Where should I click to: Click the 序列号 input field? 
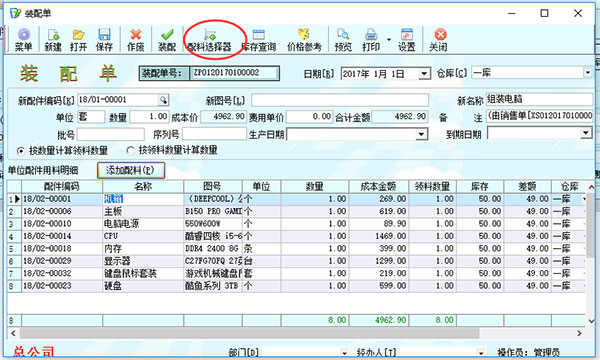(x=214, y=134)
